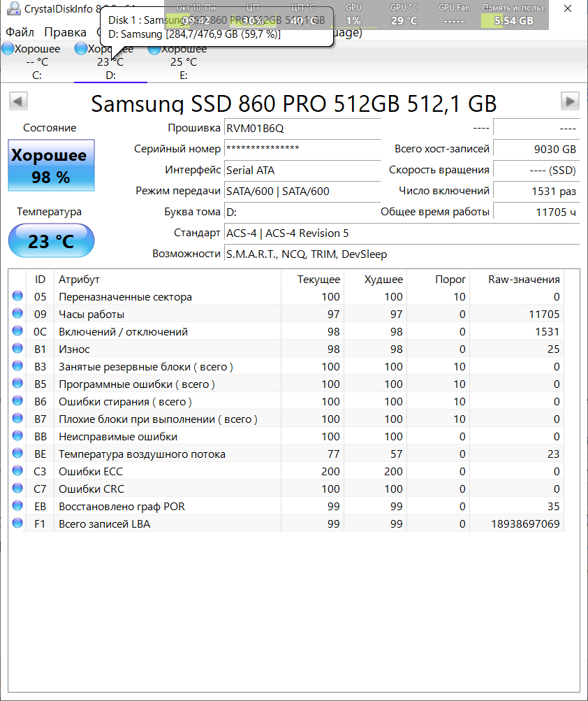Click blue health circle above drive C:
The height and width of the screenshot is (701, 588).
(8, 48)
